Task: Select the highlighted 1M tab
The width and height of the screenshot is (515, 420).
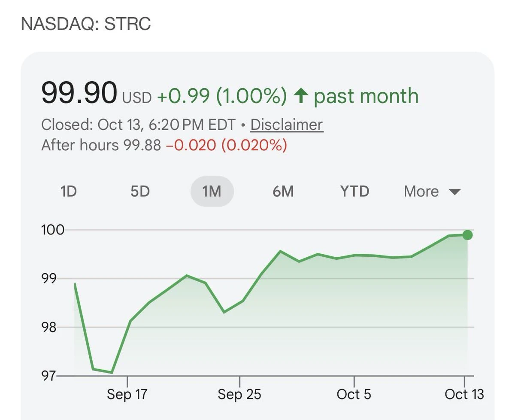Action: (212, 191)
